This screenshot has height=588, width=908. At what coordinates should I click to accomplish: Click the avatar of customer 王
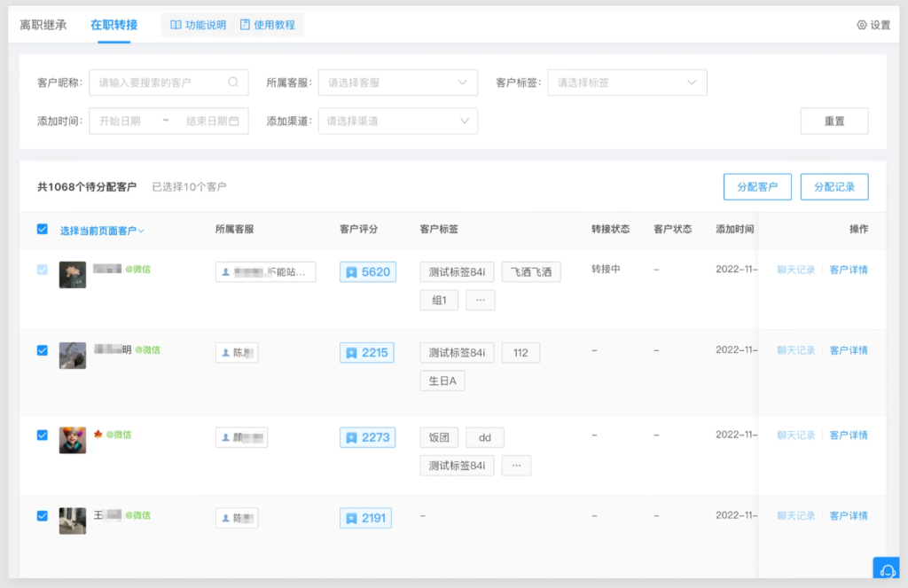pos(73,521)
